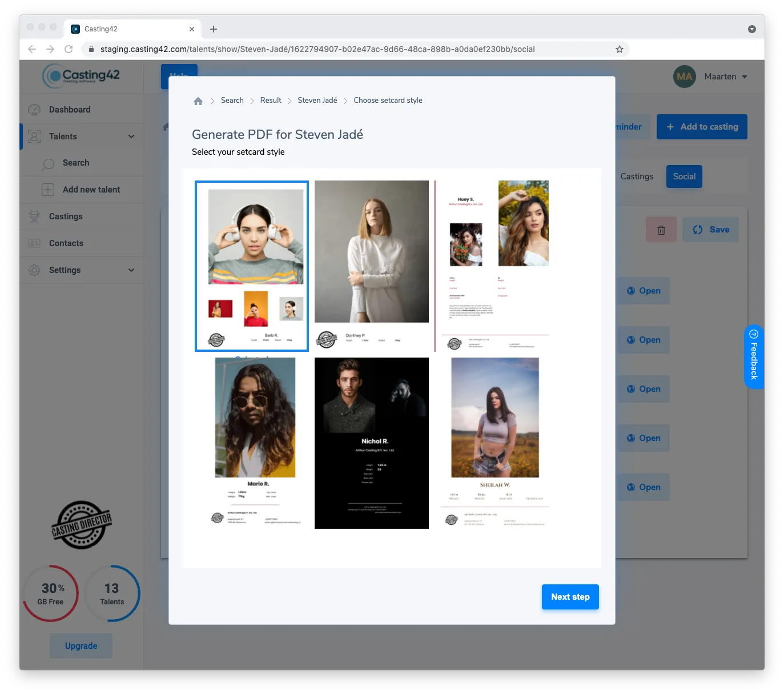Reload the page in browser
This screenshot has width=784, height=694.
click(69, 49)
